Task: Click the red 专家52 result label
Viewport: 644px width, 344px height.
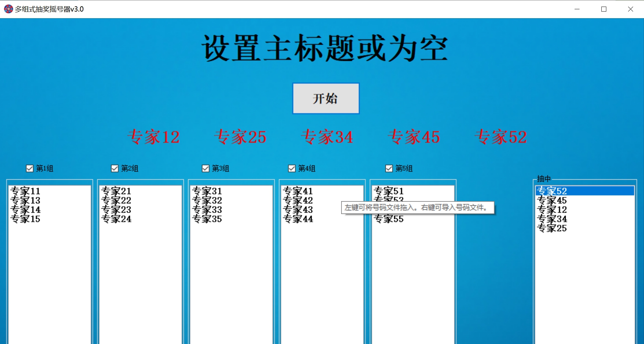Action: pyautogui.click(x=501, y=137)
